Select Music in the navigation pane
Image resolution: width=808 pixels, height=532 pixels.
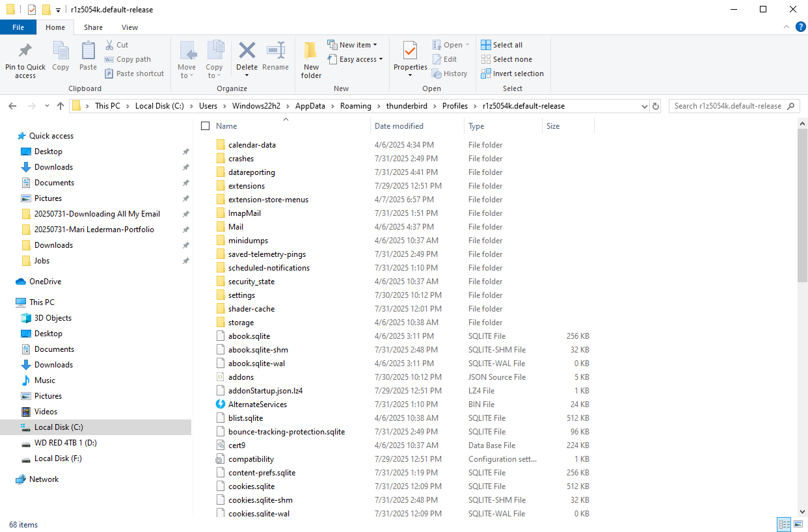pos(45,380)
